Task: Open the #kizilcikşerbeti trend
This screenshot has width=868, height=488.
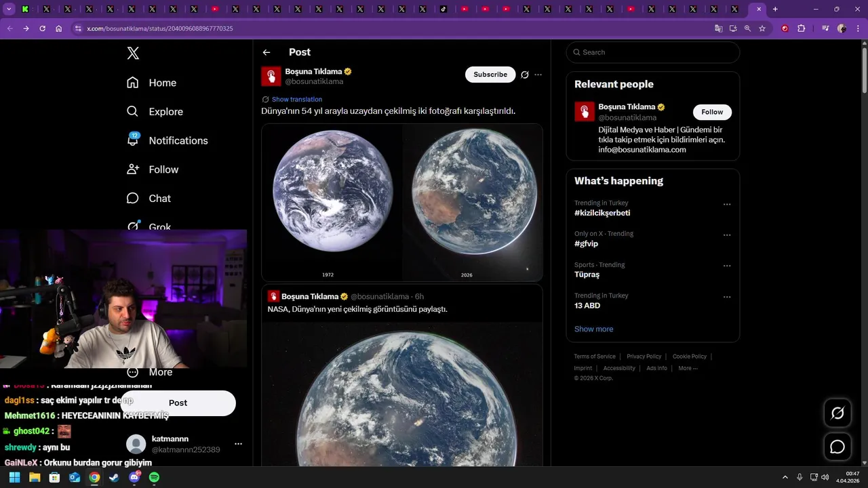Action: [602, 213]
